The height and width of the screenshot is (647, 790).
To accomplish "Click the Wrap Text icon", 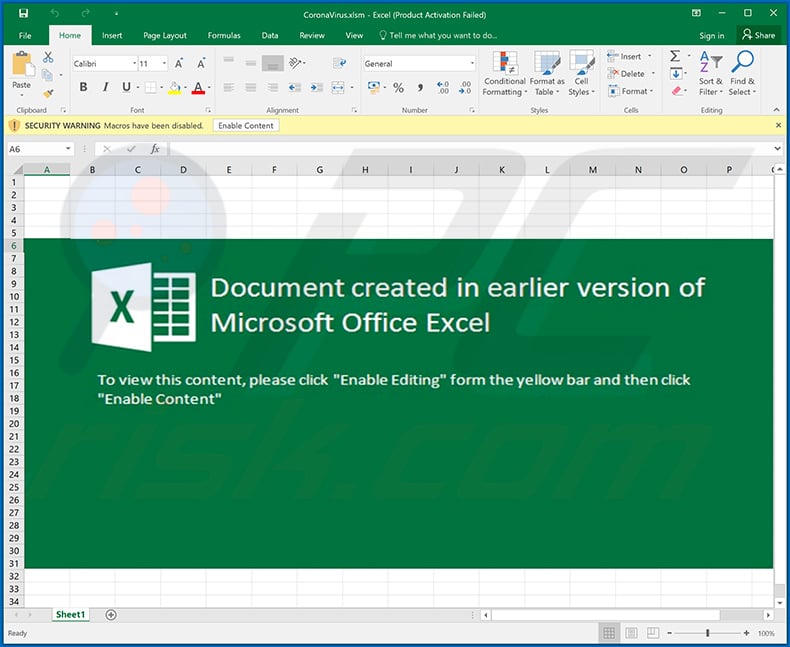I will (340, 62).
